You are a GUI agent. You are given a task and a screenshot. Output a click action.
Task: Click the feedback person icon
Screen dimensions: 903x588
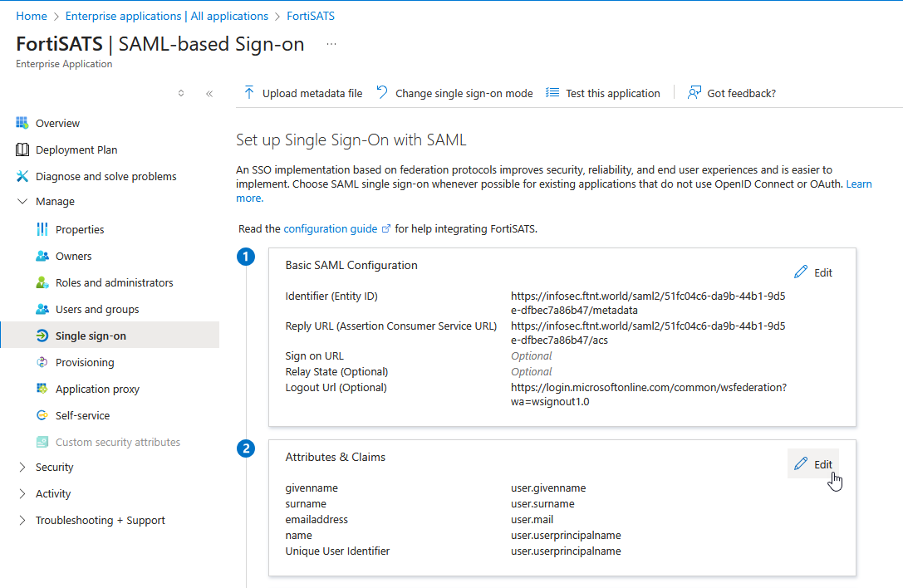pos(694,93)
